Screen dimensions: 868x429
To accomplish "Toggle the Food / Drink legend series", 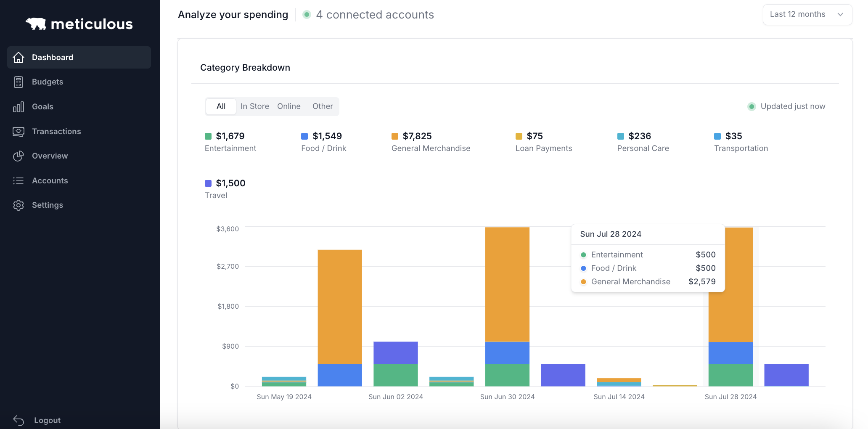I will point(323,142).
